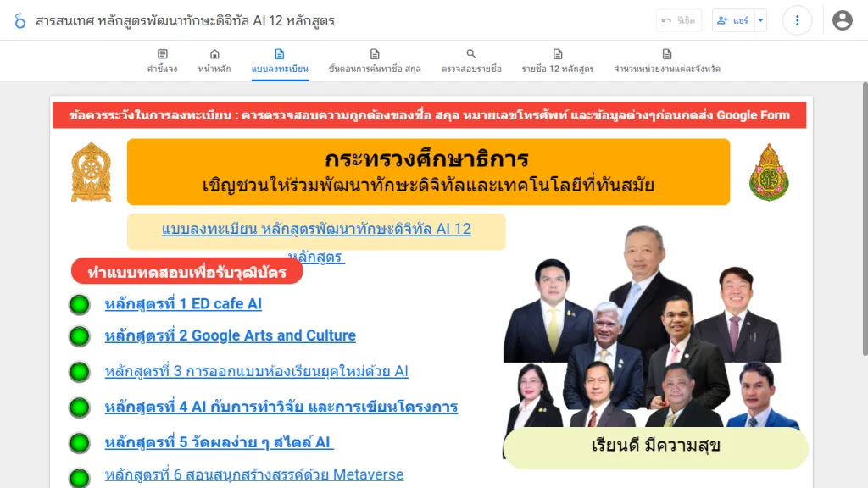The image size is (868, 488).
Task: Click green bullet beside หลักสูตรที่ 2
Action: click(79, 335)
